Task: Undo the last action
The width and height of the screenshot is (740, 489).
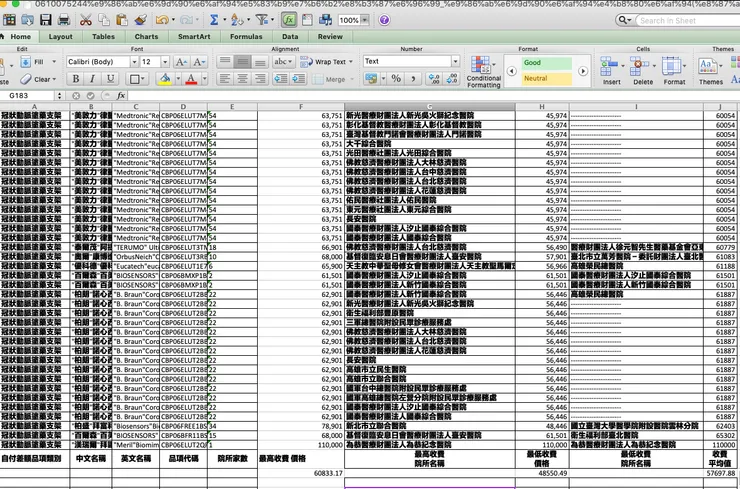Action: click(x=162, y=20)
